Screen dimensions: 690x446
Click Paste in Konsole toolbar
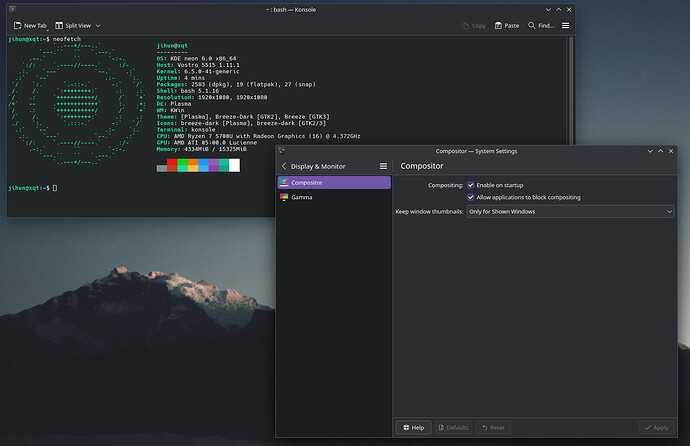tap(507, 26)
